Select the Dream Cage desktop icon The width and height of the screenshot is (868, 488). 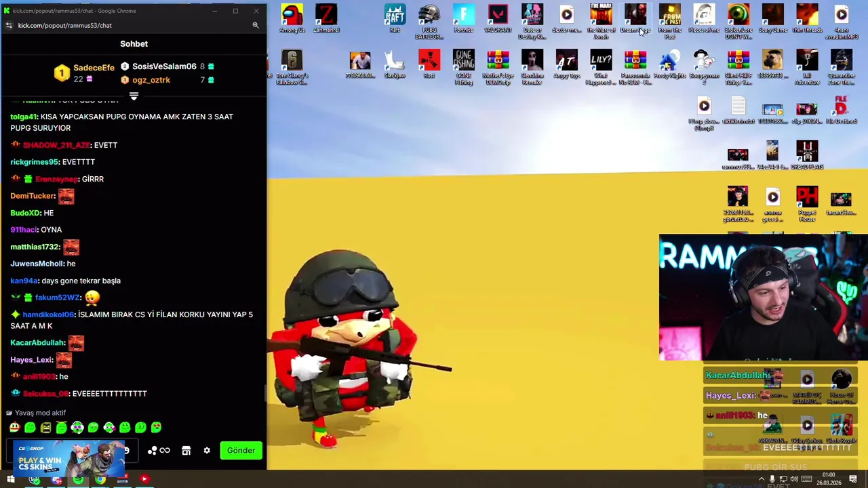point(635,19)
